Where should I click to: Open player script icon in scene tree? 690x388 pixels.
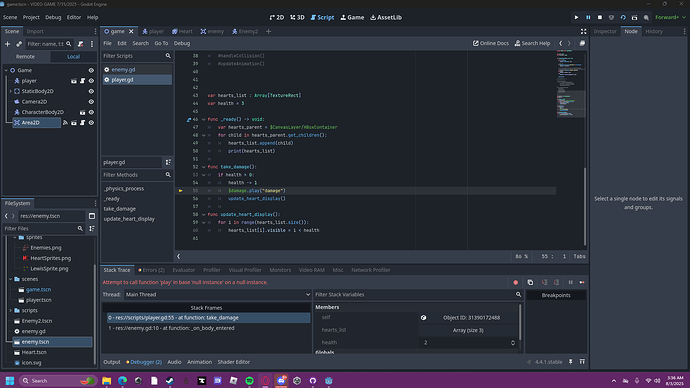click(82, 81)
